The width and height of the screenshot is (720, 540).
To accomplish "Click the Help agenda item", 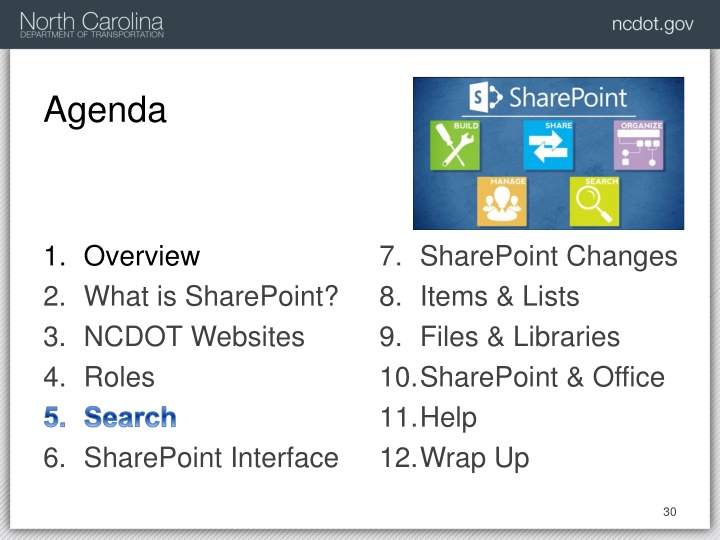I will coord(448,418).
